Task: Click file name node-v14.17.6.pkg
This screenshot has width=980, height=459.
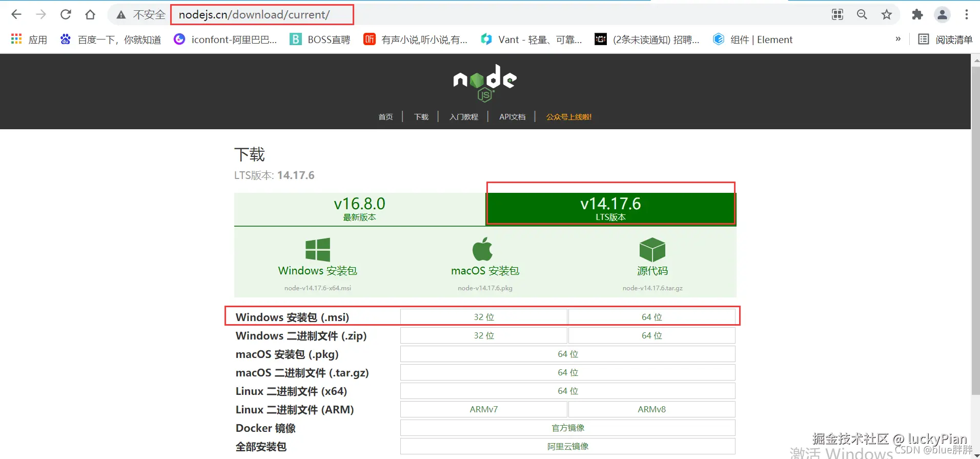Action: tap(485, 288)
